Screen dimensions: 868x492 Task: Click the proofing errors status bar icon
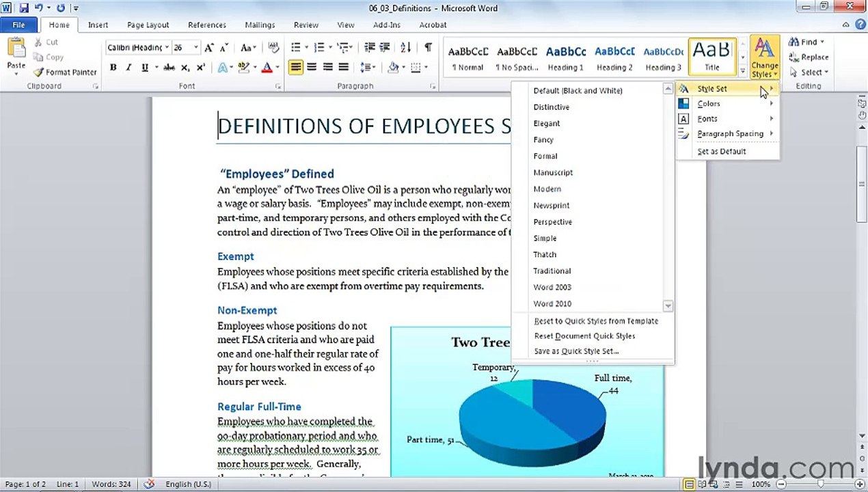pyautogui.click(x=148, y=484)
